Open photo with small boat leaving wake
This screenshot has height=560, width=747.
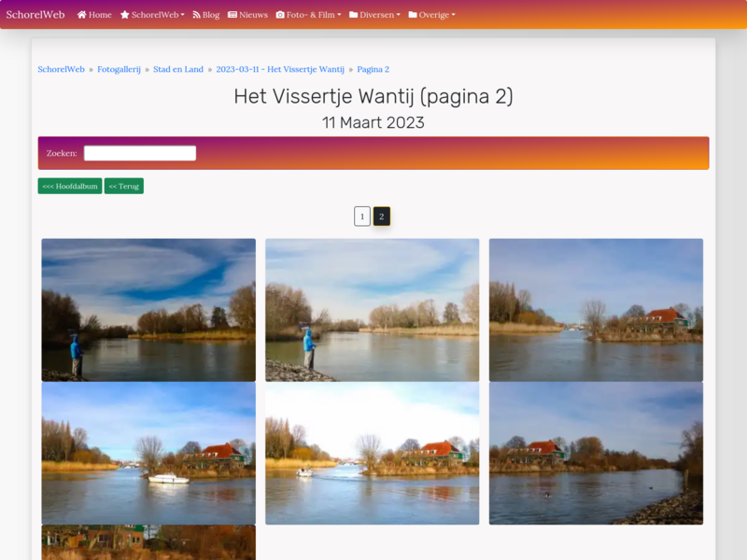372,454
